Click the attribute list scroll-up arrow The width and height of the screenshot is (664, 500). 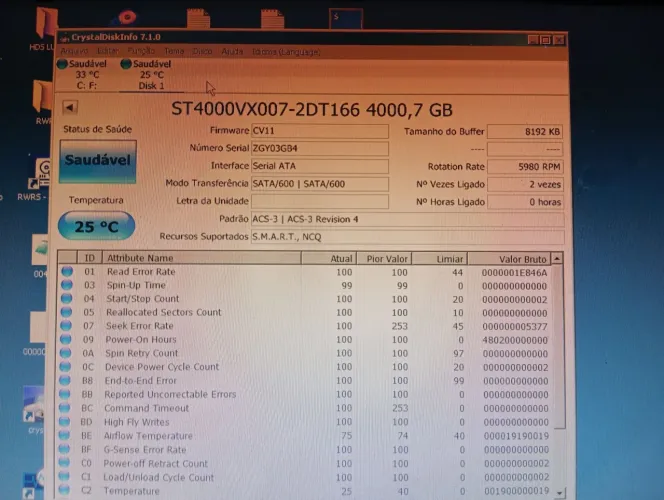(x=557, y=259)
